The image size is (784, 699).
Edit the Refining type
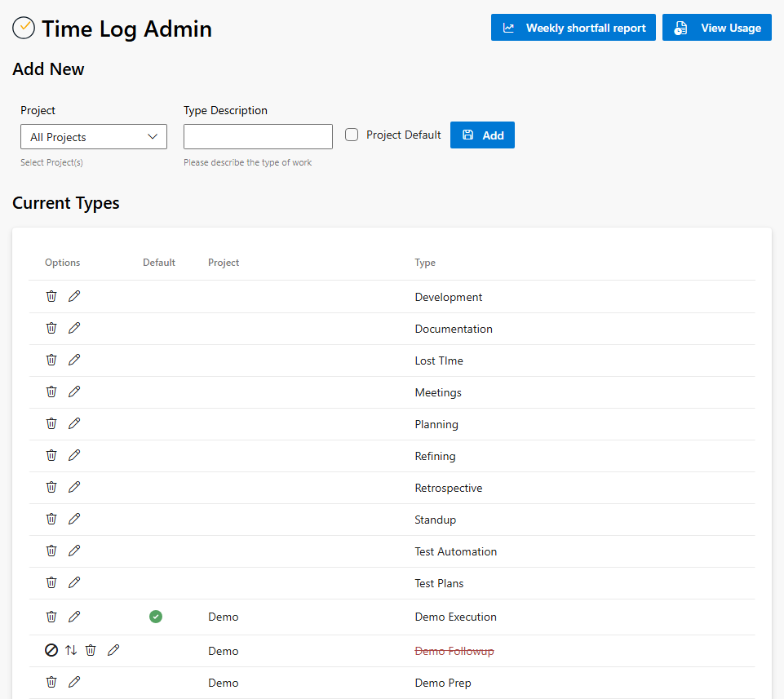point(74,455)
